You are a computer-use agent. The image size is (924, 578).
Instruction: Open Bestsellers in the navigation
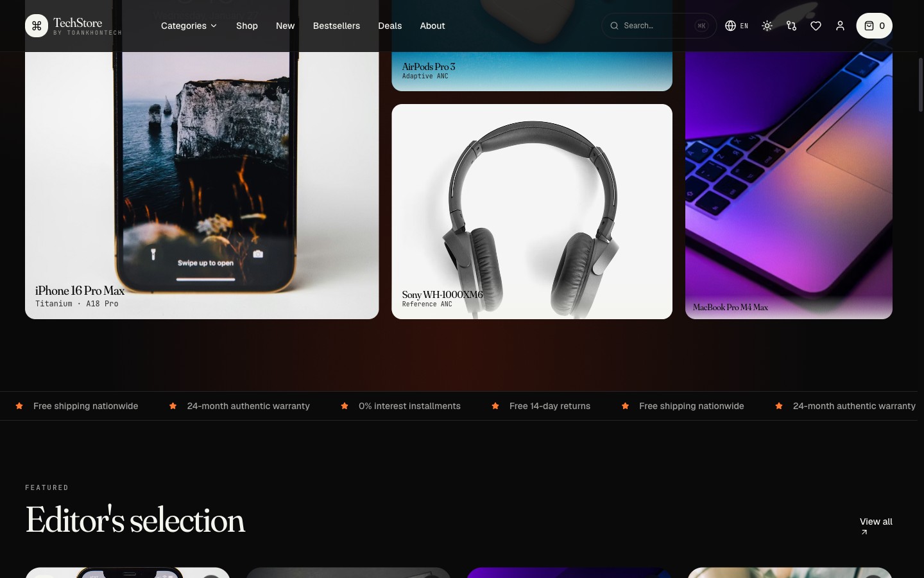tap(336, 26)
